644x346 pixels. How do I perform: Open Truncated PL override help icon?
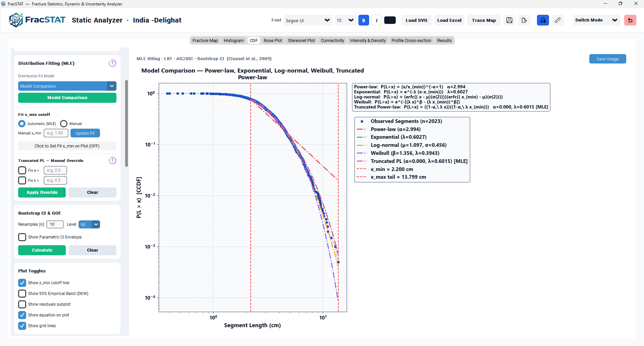coord(112,161)
